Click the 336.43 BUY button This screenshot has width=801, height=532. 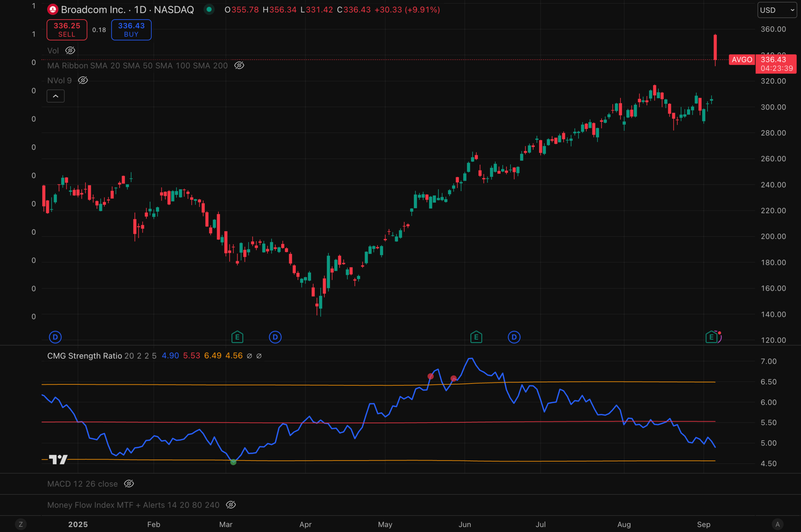click(x=131, y=30)
